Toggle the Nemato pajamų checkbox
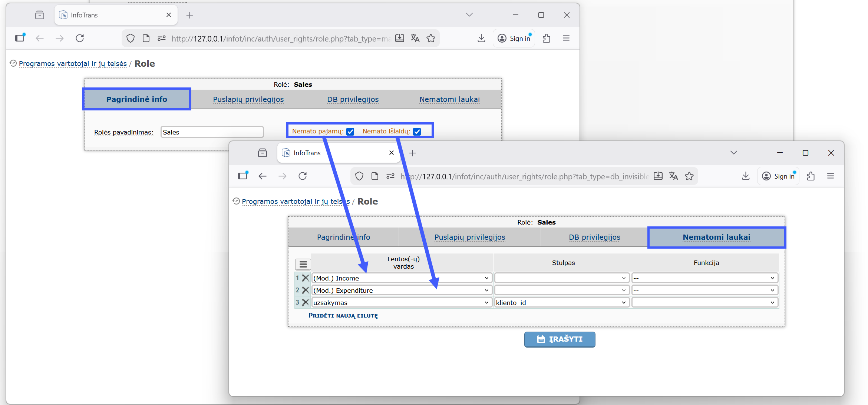This screenshot has height=405, width=868. pyautogui.click(x=350, y=132)
